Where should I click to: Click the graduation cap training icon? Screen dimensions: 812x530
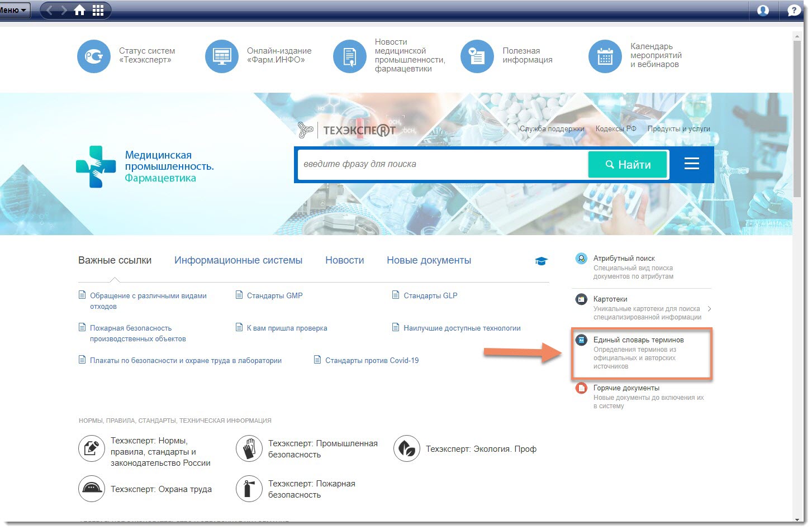click(541, 261)
